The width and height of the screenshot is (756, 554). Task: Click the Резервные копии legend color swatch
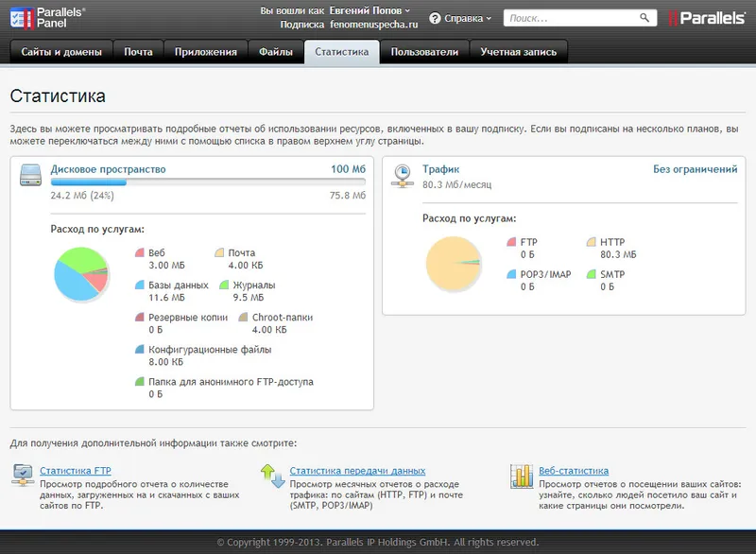point(140,317)
